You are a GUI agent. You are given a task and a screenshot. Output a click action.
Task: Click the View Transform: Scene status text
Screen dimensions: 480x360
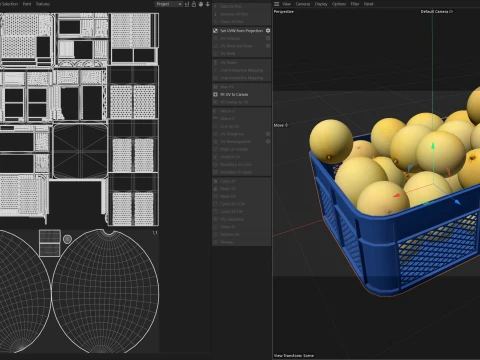click(x=294, y=355)
